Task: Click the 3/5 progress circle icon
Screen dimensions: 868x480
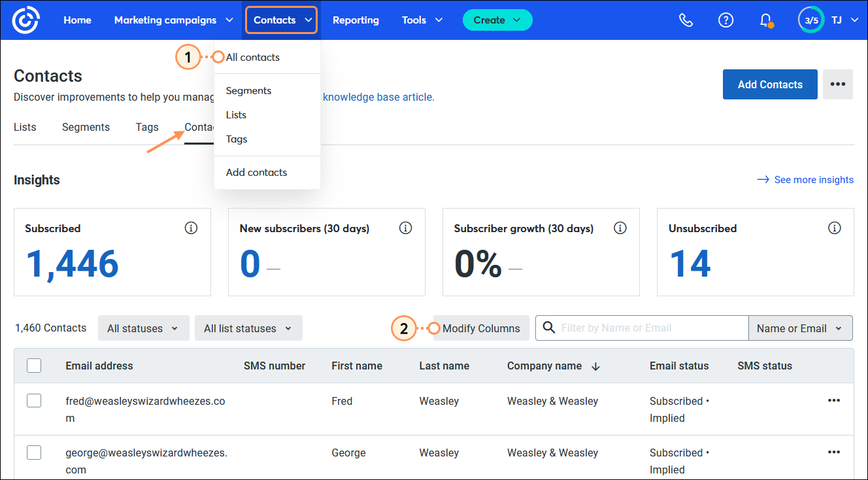Action: pos(811,20)
